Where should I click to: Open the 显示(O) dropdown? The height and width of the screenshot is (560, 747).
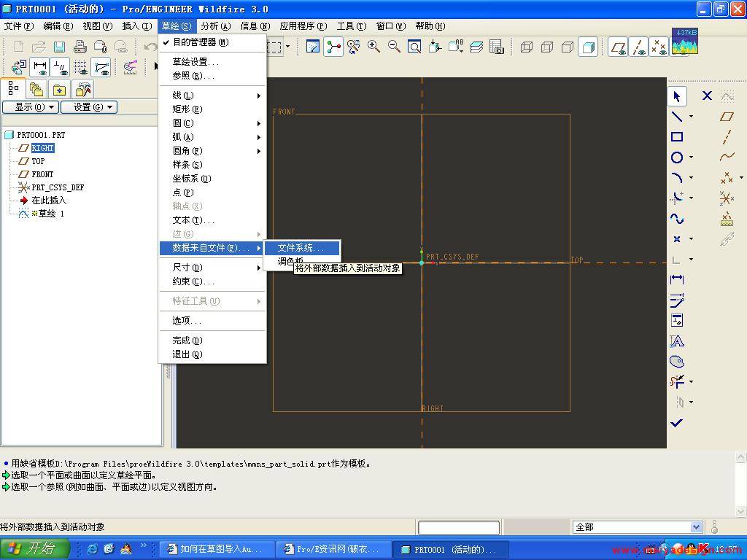(31, 107)
